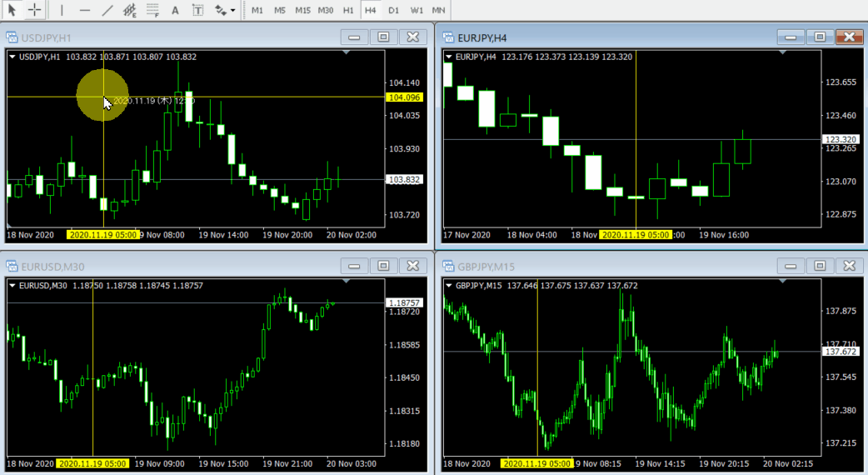This screenshot has height=475, width=868.
Task: Select the horizontal line tool
Action: click(84, 10)
